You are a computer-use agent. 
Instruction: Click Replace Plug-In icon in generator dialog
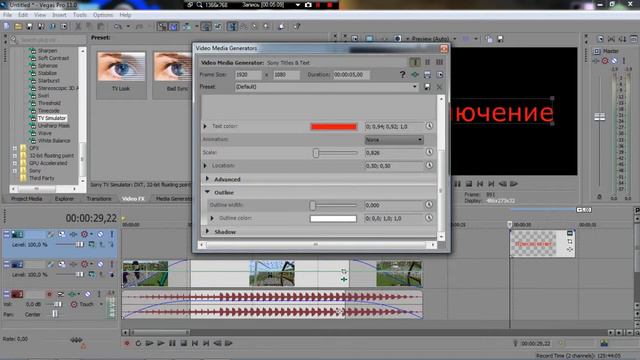point(415,75)
